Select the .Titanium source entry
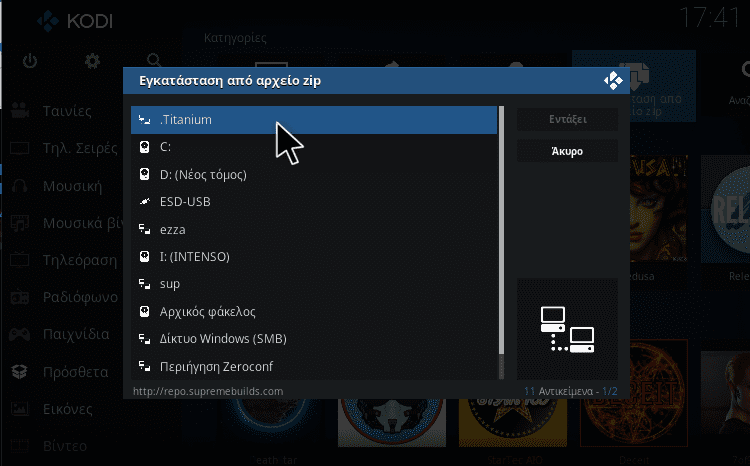This screenshot has height=466, width=750. click(314, 120)
